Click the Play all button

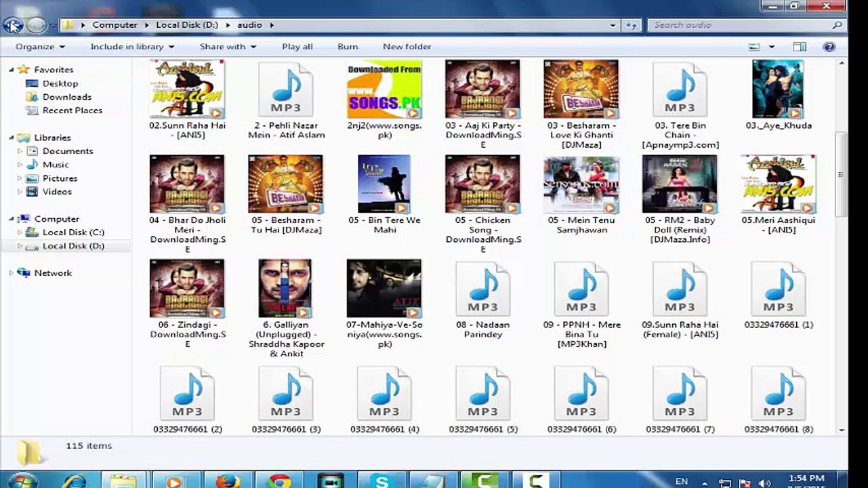tap(297, 47)
